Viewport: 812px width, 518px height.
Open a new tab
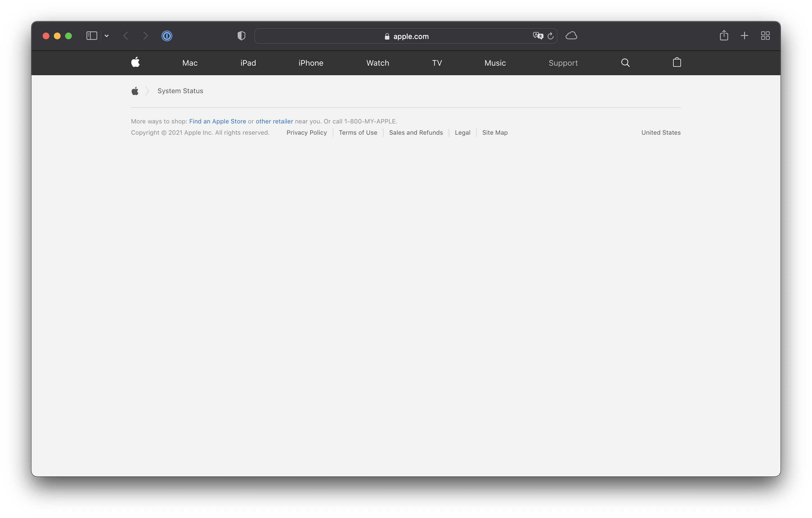(745, 35)
